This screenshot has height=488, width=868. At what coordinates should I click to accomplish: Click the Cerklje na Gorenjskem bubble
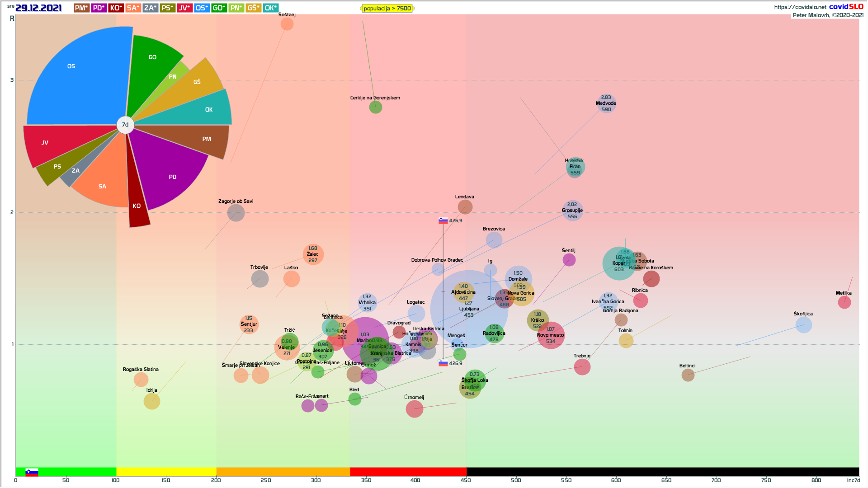(x=376, y=107)
